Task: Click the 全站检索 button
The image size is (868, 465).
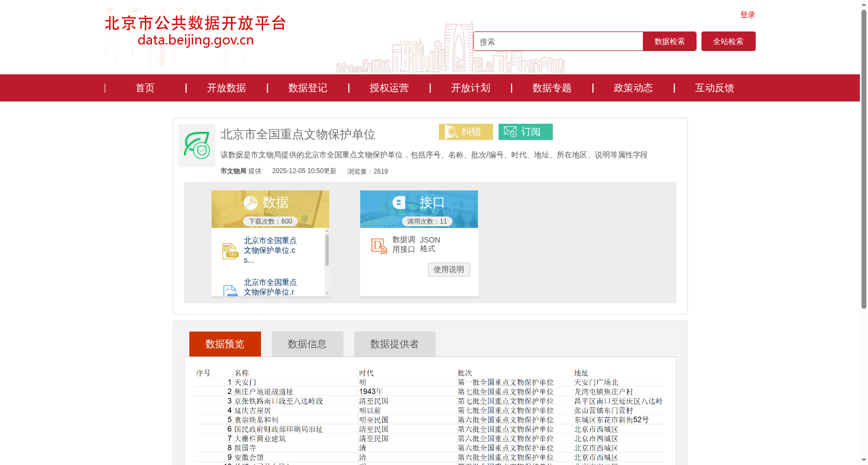Action: pos(729,41)
